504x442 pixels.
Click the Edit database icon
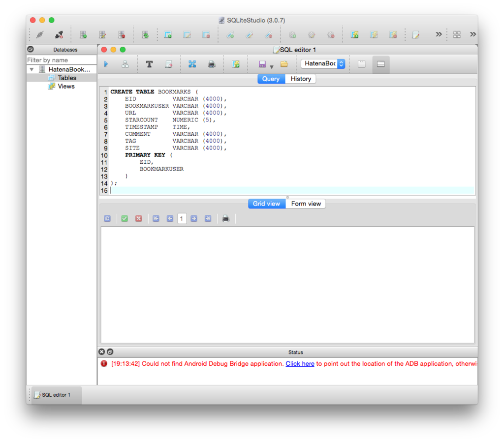click(x=102, y=35)
